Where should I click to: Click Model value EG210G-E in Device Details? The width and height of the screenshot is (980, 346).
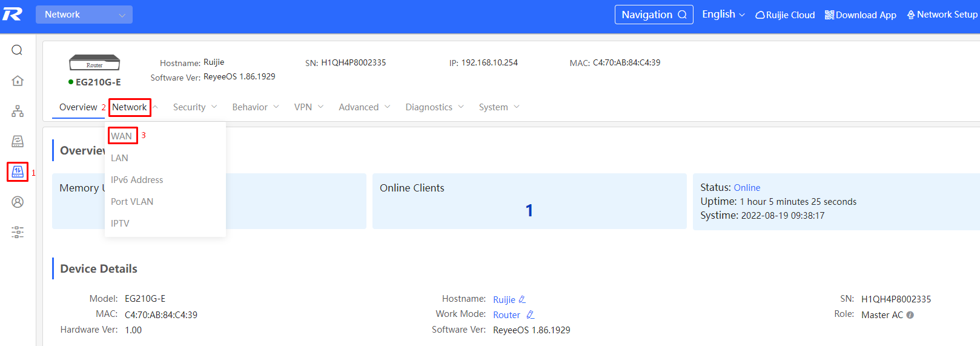[x=145, y=299]
